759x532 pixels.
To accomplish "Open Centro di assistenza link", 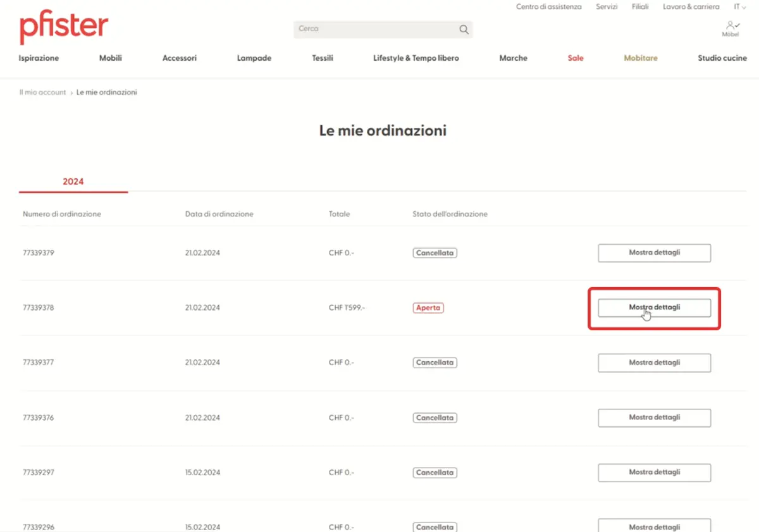I will point(548,7).
